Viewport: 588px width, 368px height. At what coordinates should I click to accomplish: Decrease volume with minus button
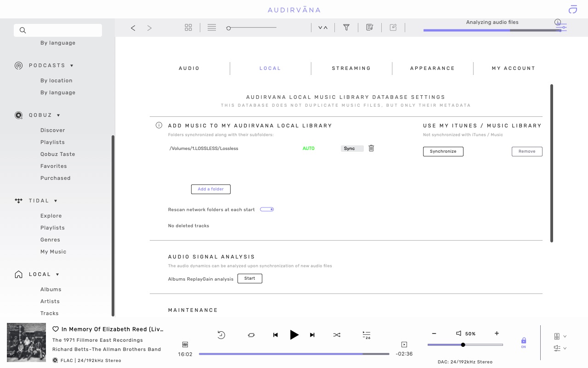[x=434, y=333]
